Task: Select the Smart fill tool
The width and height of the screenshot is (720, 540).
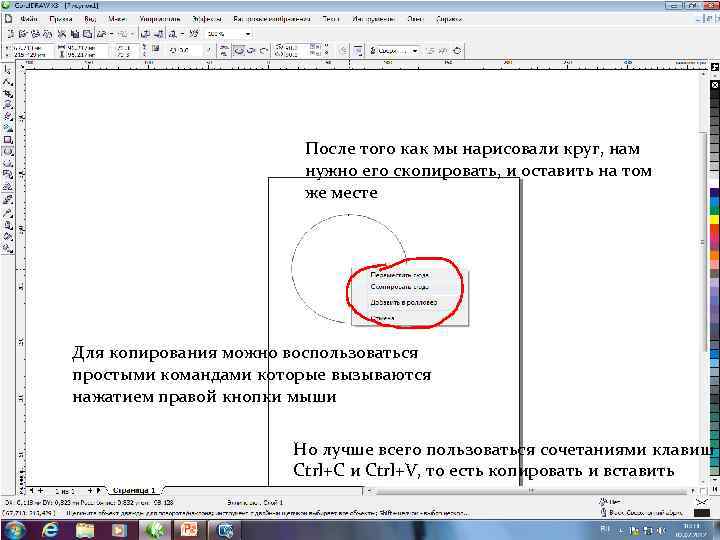Action: [x=8, y=128]
